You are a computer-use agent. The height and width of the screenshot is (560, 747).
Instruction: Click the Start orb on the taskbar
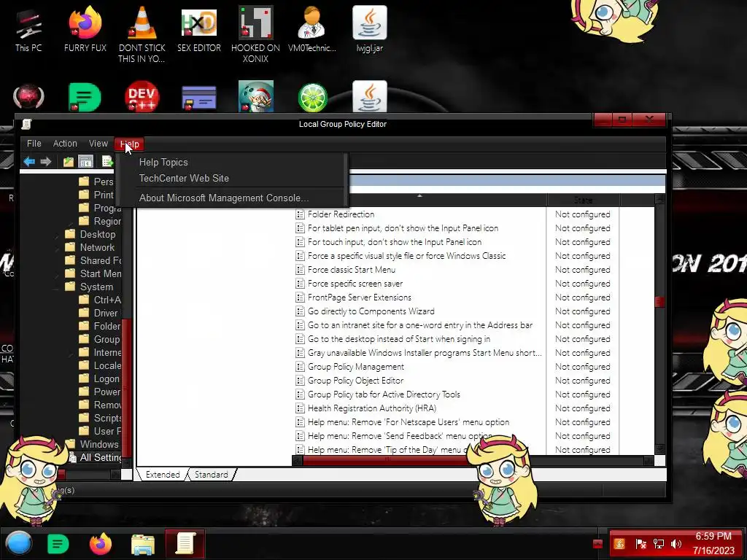tap(19, 543)
